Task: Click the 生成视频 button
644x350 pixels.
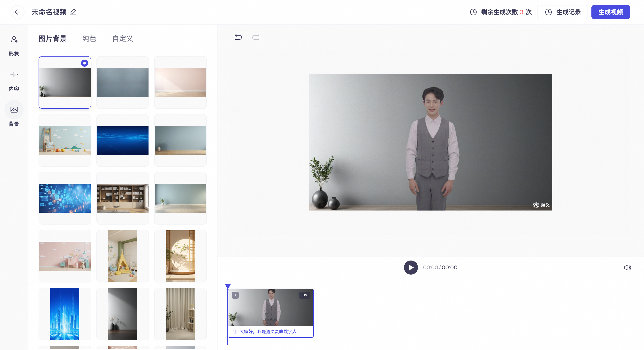Action: tap(610, 12)
